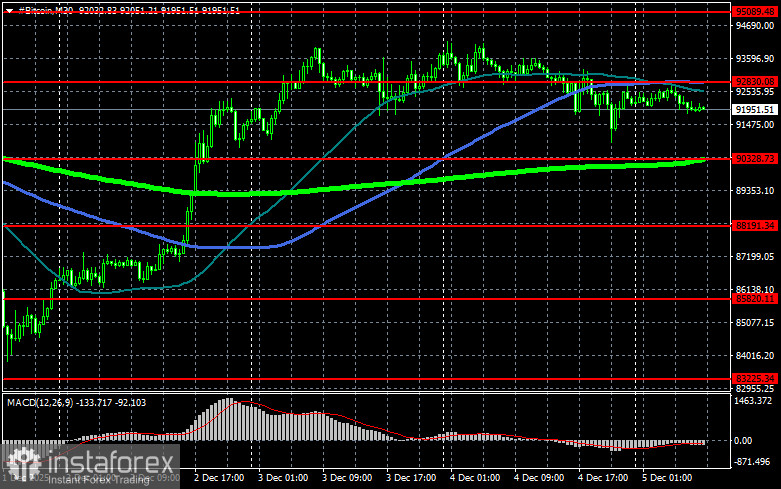781x489 pixels.
Task: Click the 2 Dec 17:00 time label
Action: pos(219,478)
